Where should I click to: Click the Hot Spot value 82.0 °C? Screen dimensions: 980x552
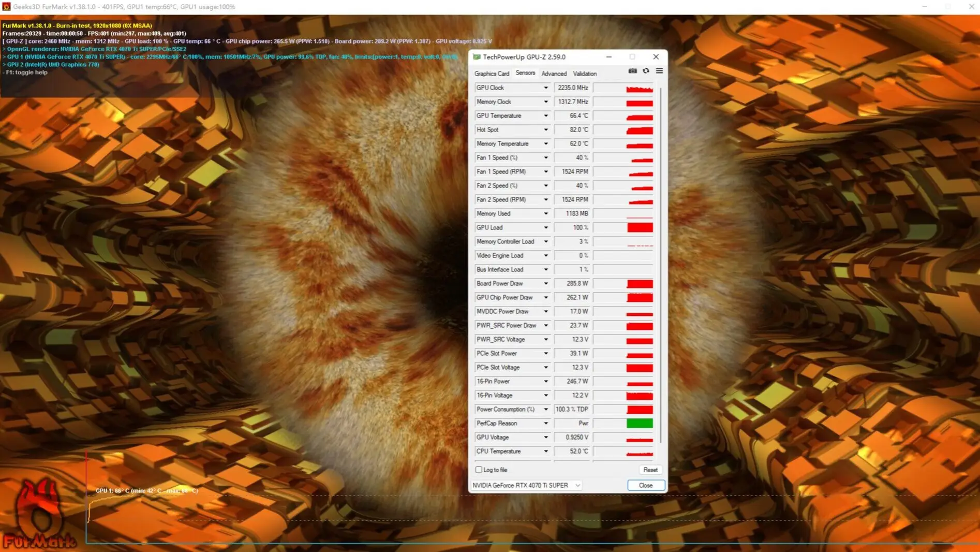point(572,130)
